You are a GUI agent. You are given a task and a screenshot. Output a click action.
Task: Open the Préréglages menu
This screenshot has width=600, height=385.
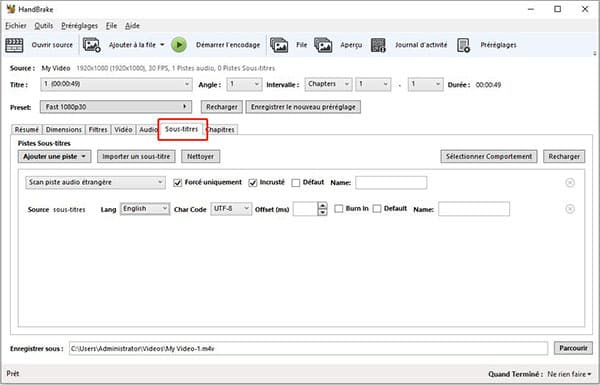coord(79,26)
